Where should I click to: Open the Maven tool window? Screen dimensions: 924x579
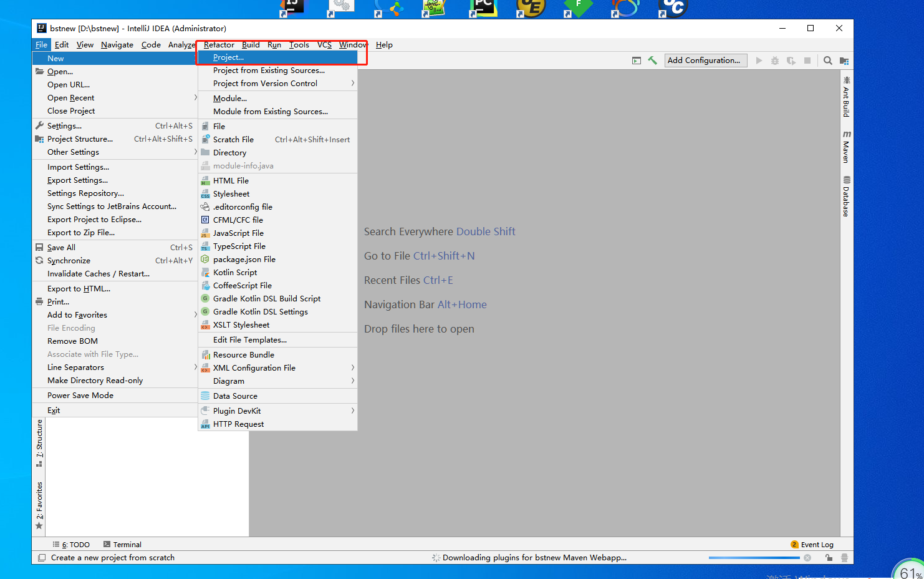(x=846, y=147)
